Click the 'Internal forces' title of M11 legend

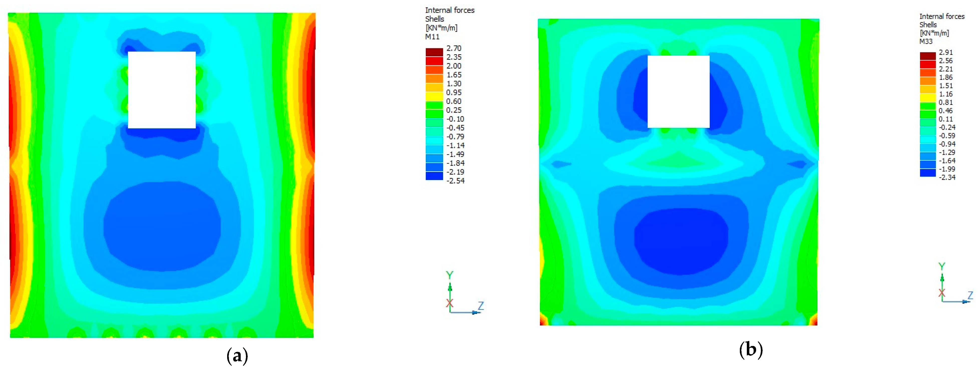[x=450, y=10]
